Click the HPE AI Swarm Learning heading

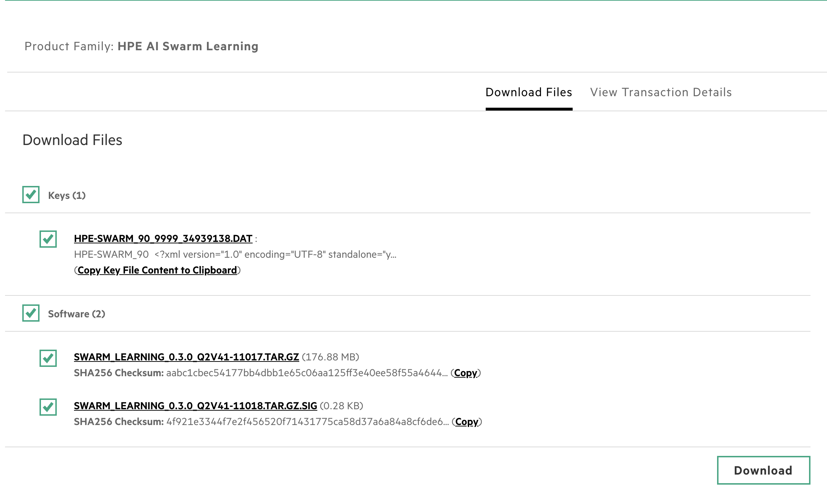pyautogui.click(x=188, y=46)
